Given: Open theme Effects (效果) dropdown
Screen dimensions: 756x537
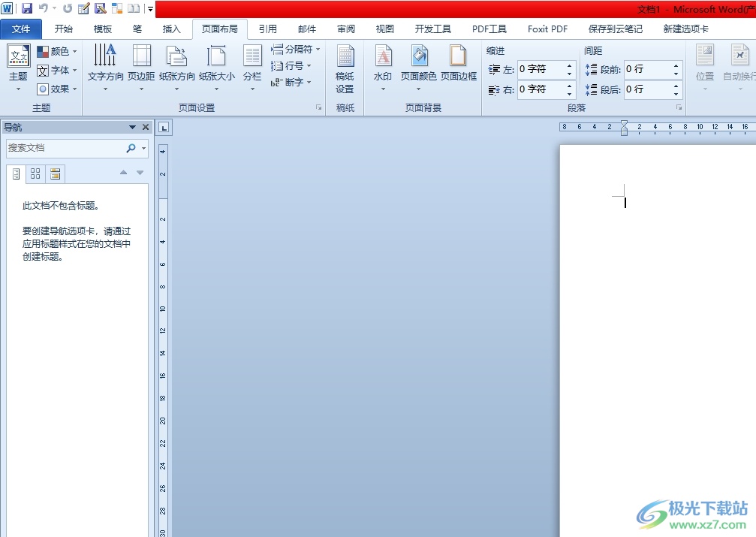Looking at the screenshot, I should click(57, 89).
